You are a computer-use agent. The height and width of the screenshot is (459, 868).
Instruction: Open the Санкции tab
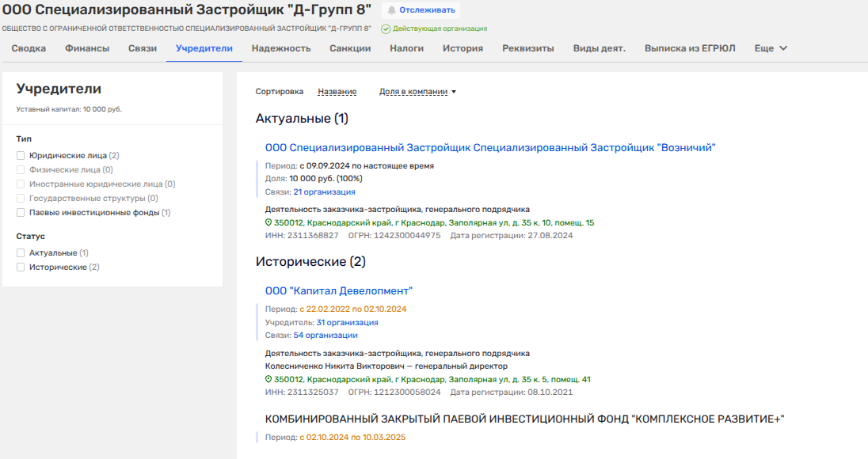[x=350, y=48]
